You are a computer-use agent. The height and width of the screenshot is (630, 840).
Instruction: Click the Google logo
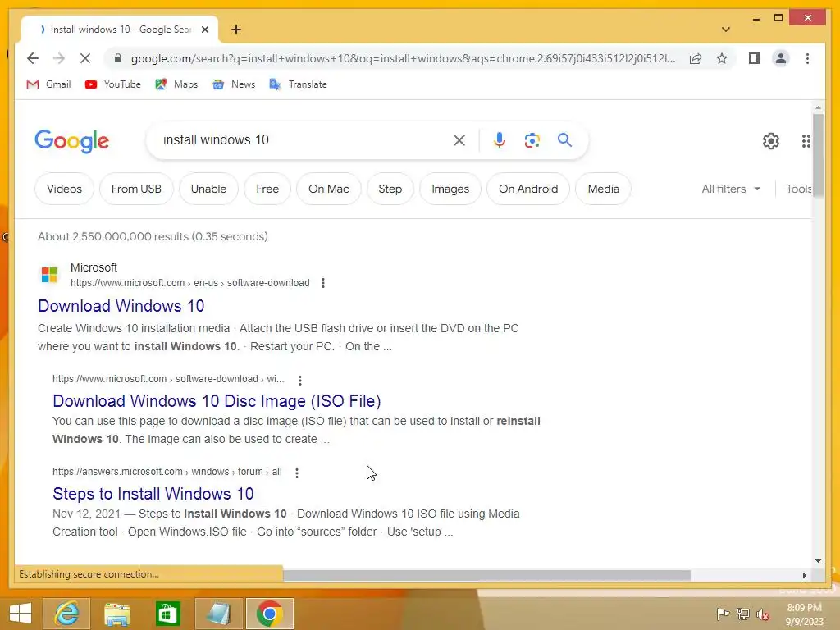pos(72,141)
